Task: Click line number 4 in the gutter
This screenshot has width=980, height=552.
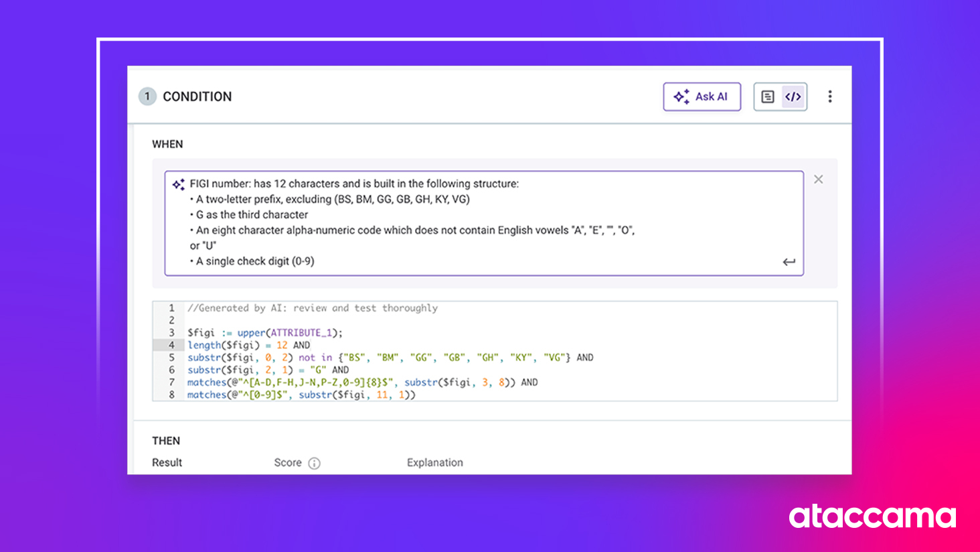Action: tap(171, 345)
